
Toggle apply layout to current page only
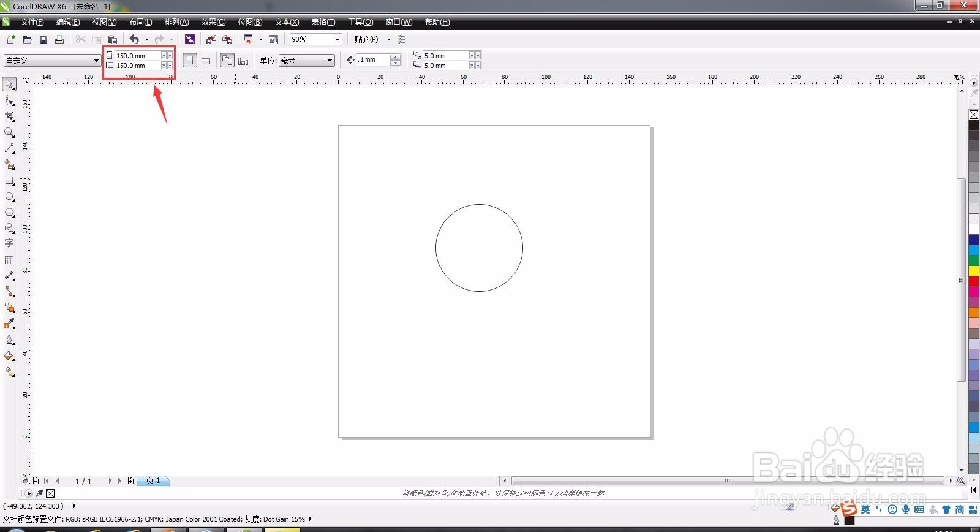243,60
